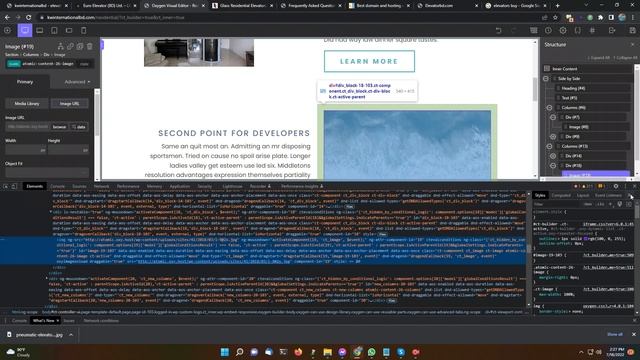The width and height of the screenshot is (640, 360).
Task: Click the LEARN MORE button on page
Action: click(369, 61)
